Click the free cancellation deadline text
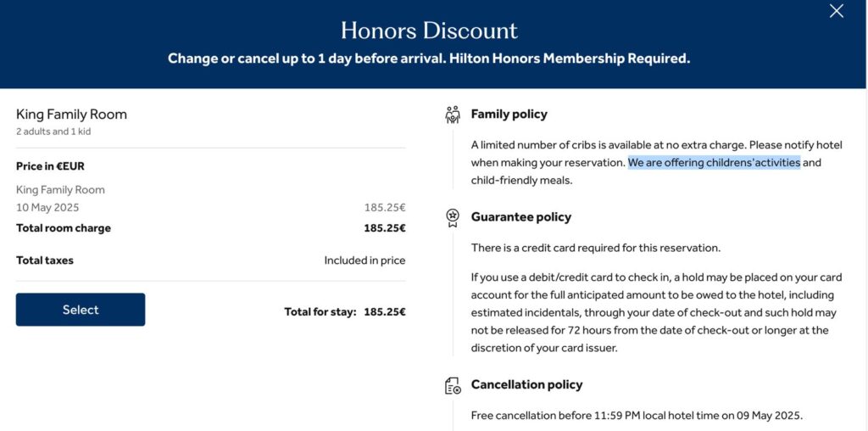This screenshot has width=868, height=431. point(637,416)
